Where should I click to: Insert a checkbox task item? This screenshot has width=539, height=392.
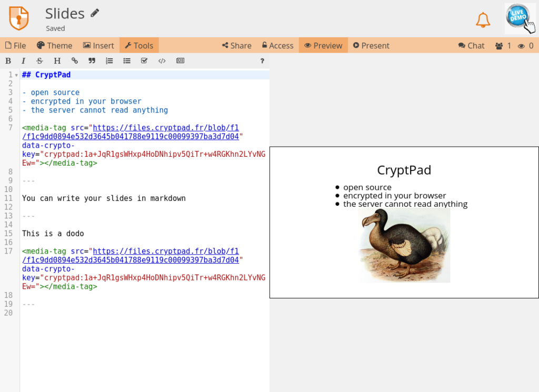point(144,61)
